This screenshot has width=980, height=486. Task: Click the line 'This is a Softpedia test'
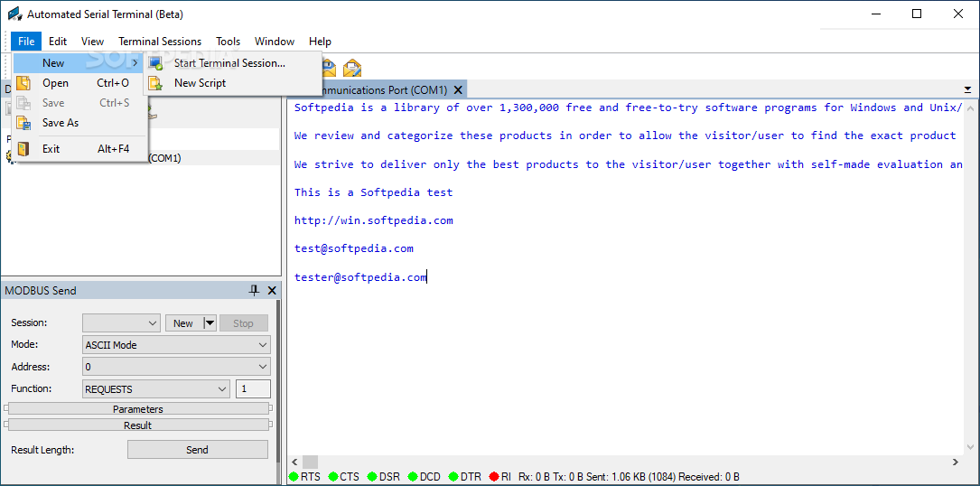(x=373, y=192)
